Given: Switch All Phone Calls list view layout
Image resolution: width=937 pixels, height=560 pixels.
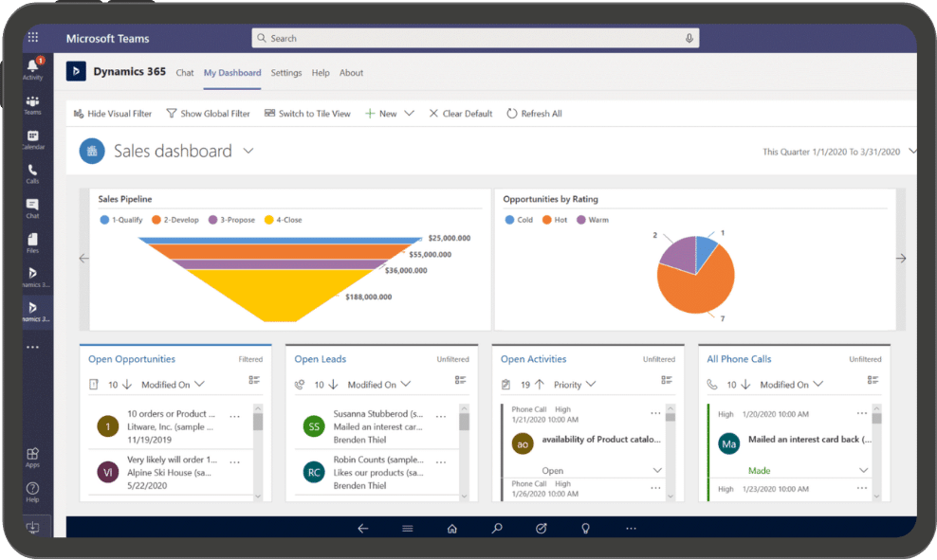Looking at the screenshot, I should click(x=873, y=380).
